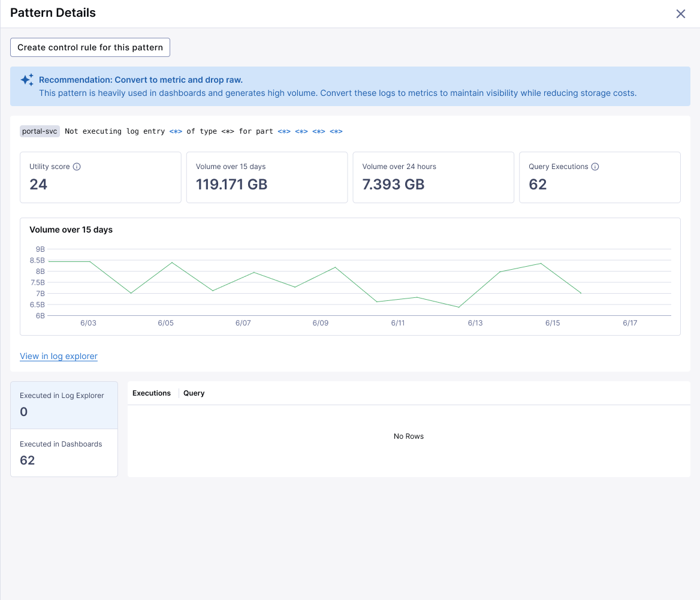Click the 7.393 GB volume value
Screen dimensions: 700x600
coord(393,185)
